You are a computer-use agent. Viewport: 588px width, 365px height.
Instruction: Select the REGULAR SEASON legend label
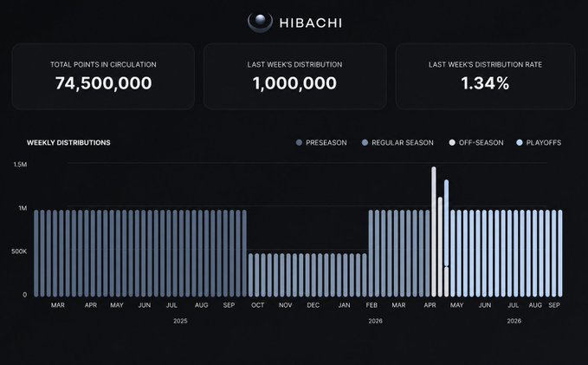tap(403, 143)
